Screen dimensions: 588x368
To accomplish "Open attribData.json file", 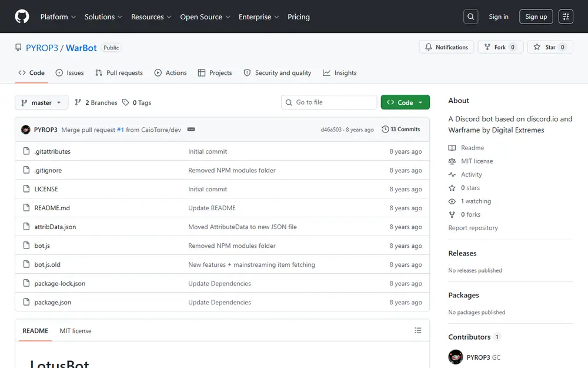I will pyautogui.click(x=55, y=227).
